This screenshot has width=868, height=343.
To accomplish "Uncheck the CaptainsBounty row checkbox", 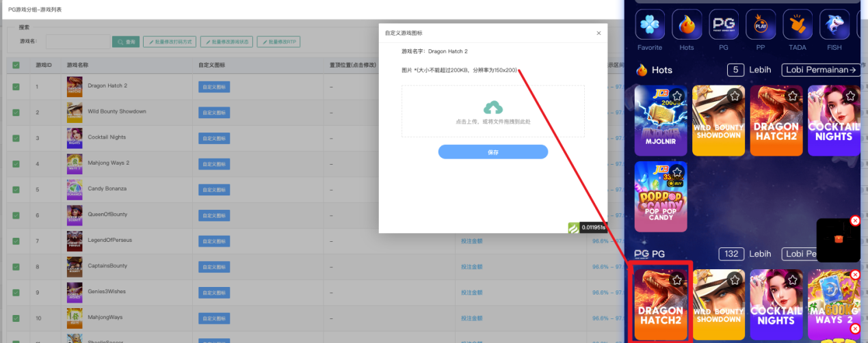I will tap(16, 266).
